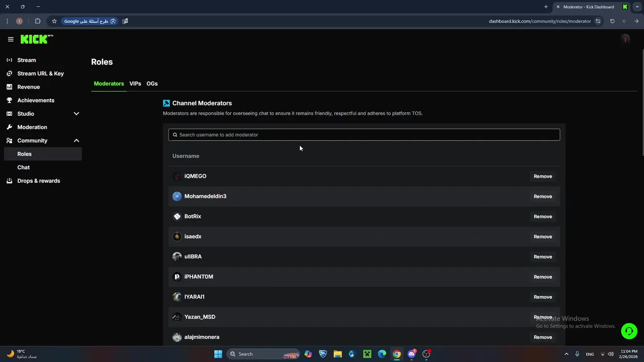
Task: Click the Channel Moderators sword icon
Action: pyautogui.click(x=167, y=103)
